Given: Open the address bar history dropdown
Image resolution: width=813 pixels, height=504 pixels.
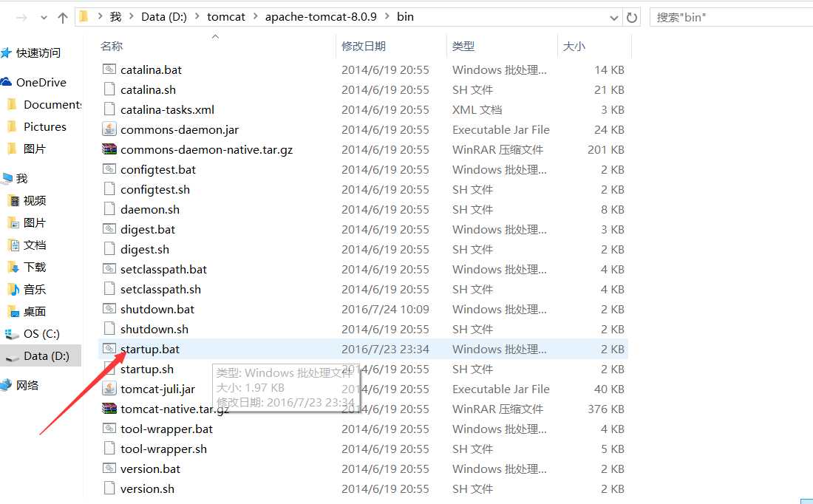Looking at the screenshot, I should point(614,18).
